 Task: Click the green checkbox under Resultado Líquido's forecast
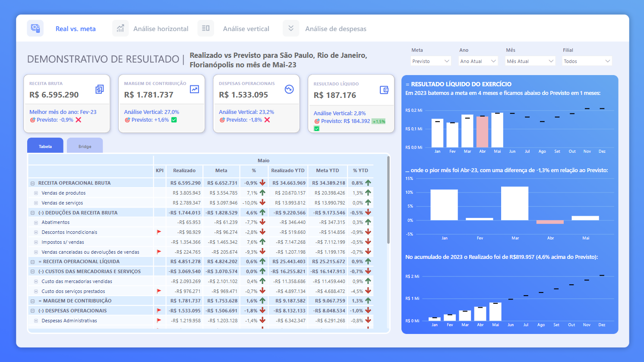tap(316, 128)
